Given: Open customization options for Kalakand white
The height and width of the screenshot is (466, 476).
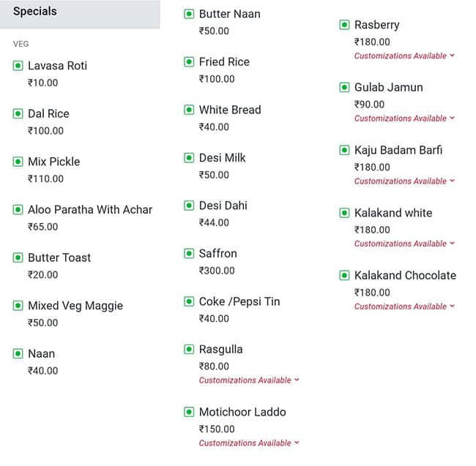Looking at the screenshot, I should tap(404, 244).
